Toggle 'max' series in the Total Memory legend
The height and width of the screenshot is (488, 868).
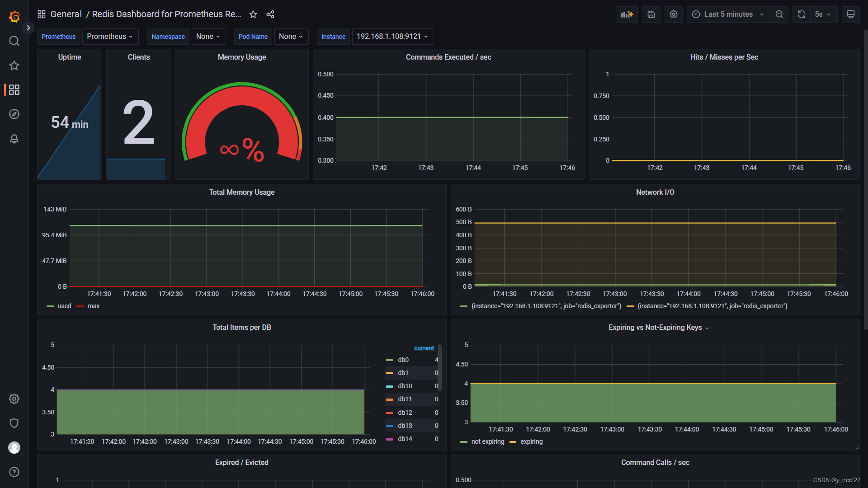coord(93,306)
